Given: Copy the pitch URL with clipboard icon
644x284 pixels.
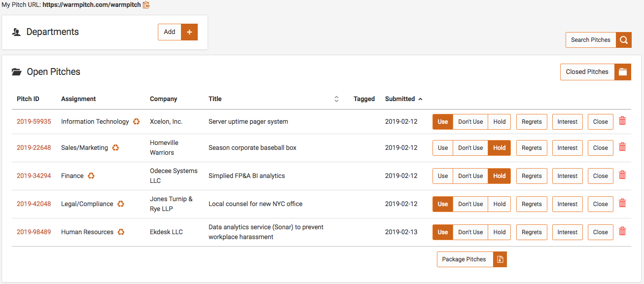Looking at the screenshot, I should pyautogui.click(x=146, y=5).
